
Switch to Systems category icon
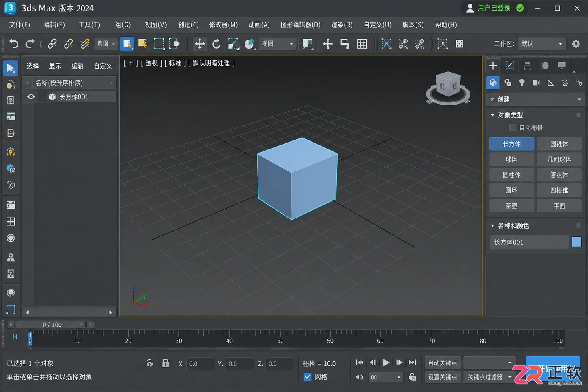tap(579, 82)
